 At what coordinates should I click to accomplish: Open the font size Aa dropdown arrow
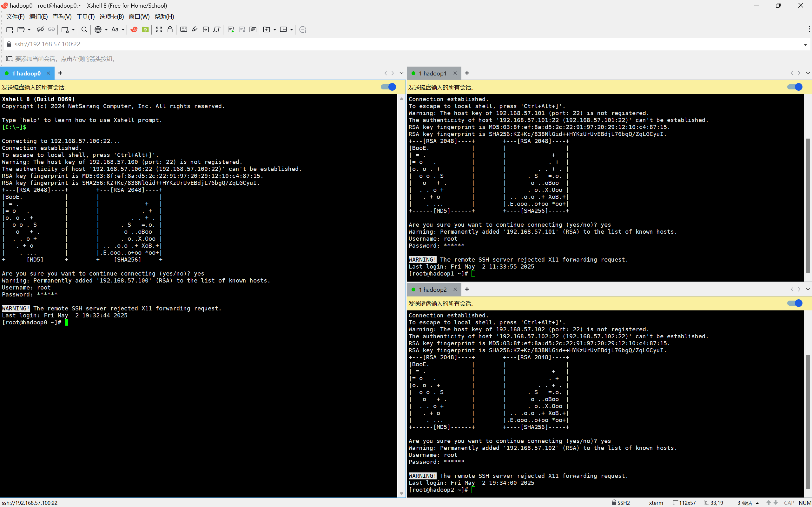[x=123, y=29]
